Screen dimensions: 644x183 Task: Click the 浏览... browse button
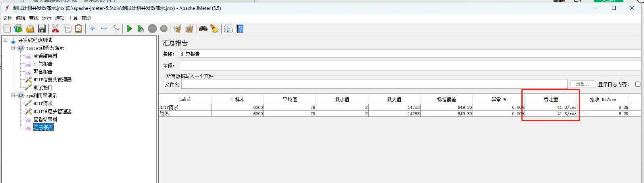pyautogui.click(x=582, y=84)
